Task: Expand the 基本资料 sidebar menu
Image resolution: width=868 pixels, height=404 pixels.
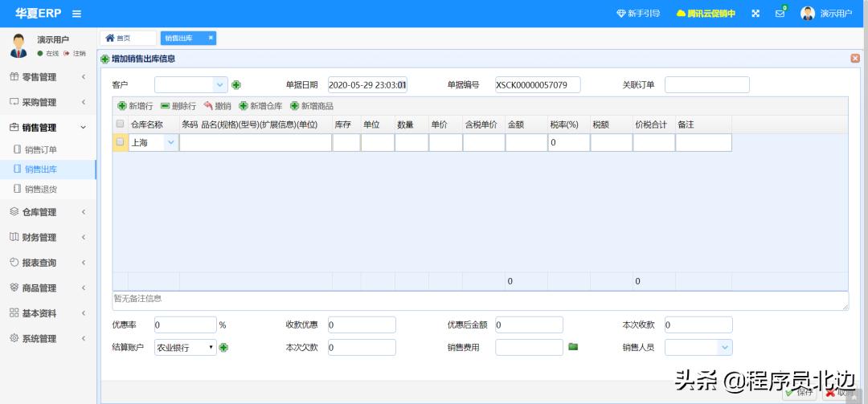Action: [48, 313]
